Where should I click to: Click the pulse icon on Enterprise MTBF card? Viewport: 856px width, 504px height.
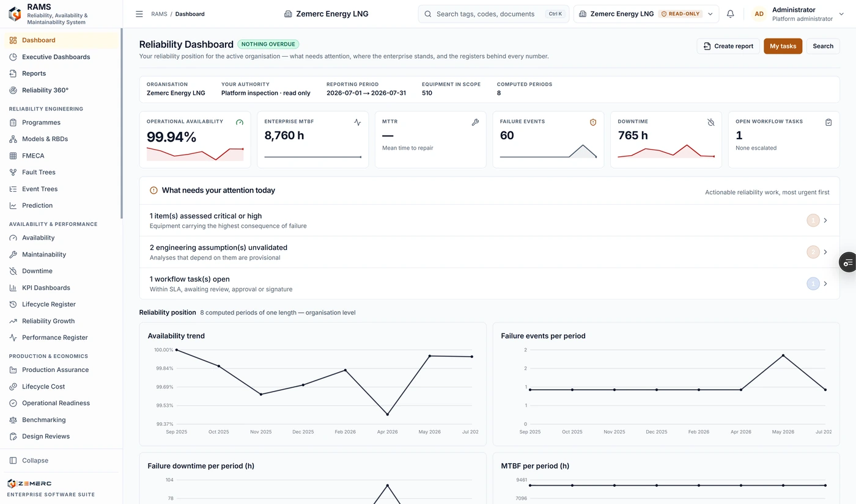[358, 122]
